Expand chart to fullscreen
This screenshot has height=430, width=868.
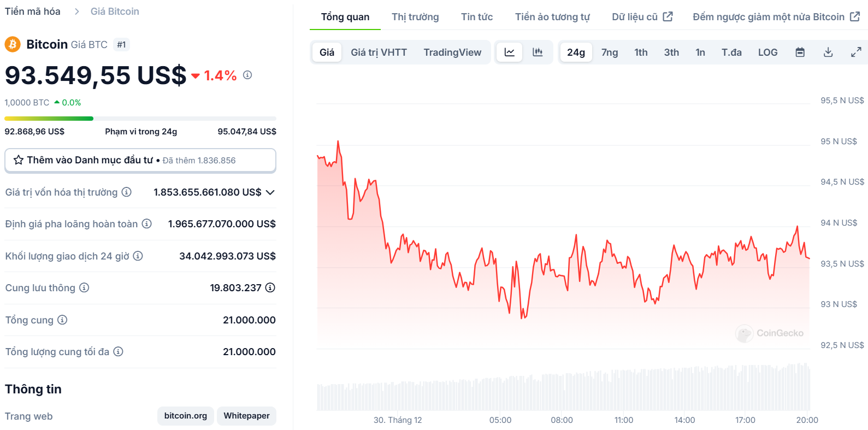pyautogui.click(x=856, y=52)
